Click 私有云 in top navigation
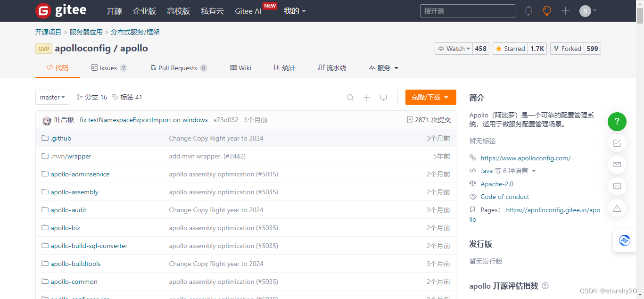The image size is (644, 299). click(212, 11)
